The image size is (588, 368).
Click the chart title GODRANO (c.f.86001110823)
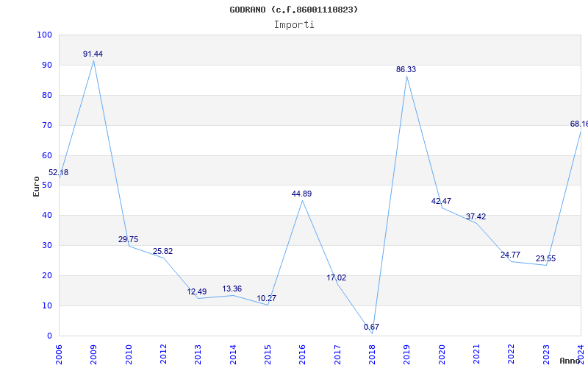click(x=293, y=10)
